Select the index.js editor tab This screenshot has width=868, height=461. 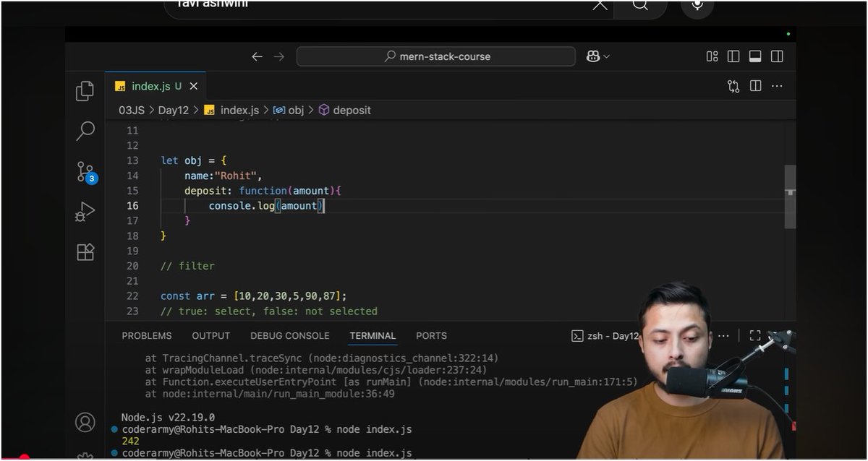click(x=156, y=86)
